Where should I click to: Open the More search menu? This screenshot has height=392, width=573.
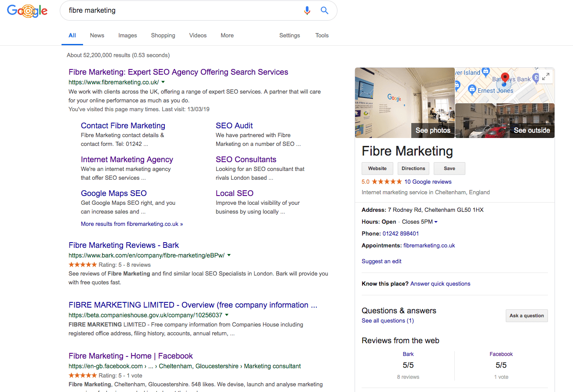[227, 36]
